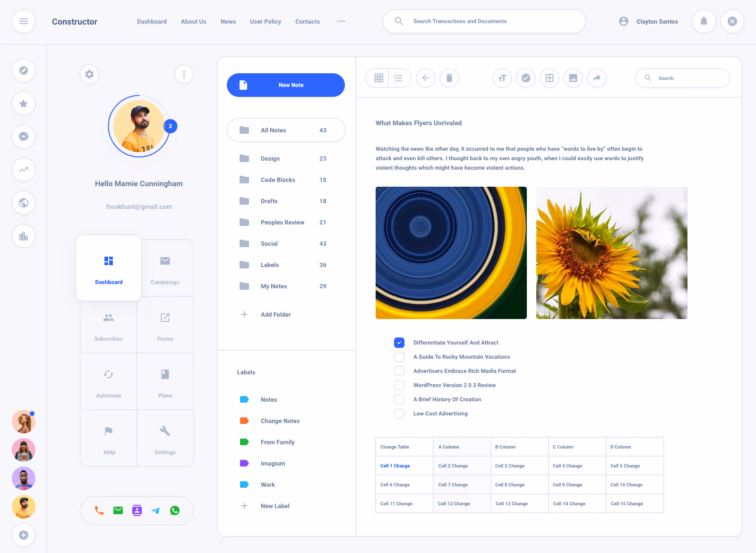Go to the User Policy page
Image resolution: width=756 pixels, height=553 pixels.
click(265, 21)
